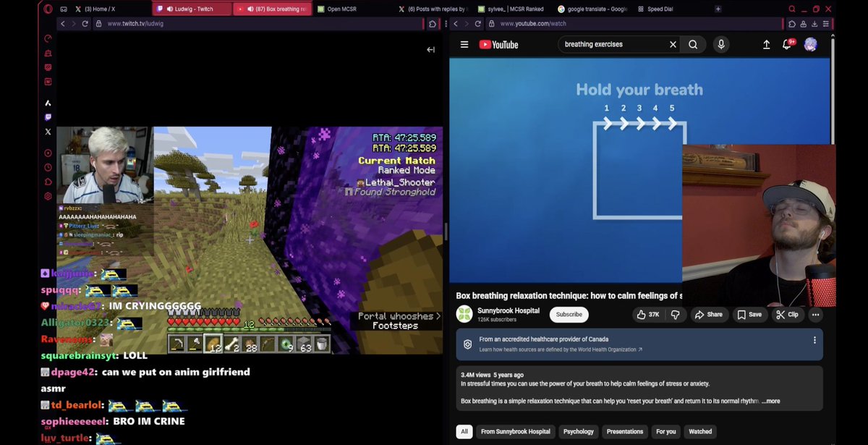Image resolution: width=868 pixels, height=445 pixels.
Task: Select the All filter chip
Action: point(464,431)
